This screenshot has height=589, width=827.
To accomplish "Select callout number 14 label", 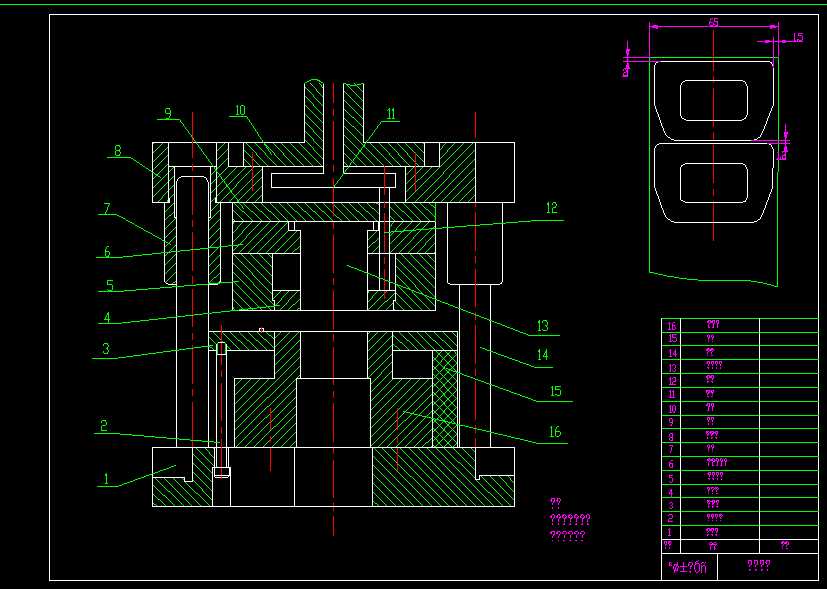I will (x=543, y=354).
